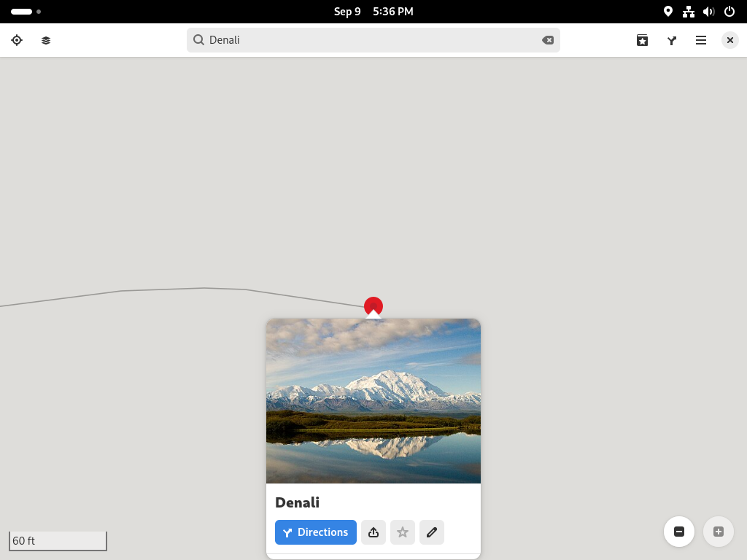Clear the search text

click(x=548, y=40)
